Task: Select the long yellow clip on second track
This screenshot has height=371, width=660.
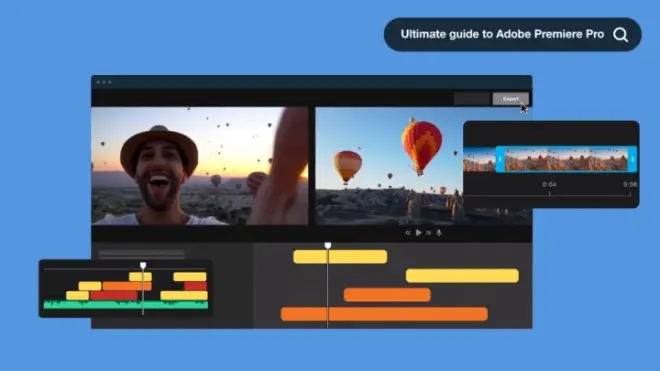Action: pyautogui.click(x=462, y=276)
